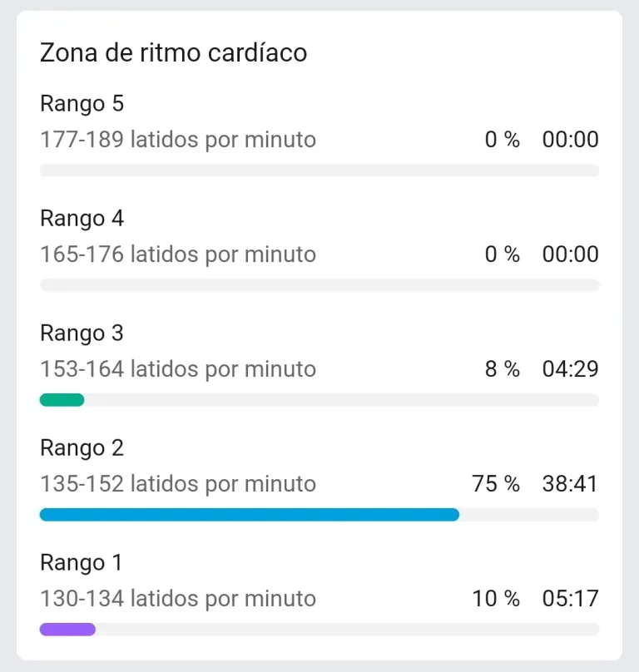Click the empty Rango 4 progress bar
639x672 pixels.
point(319,285)
